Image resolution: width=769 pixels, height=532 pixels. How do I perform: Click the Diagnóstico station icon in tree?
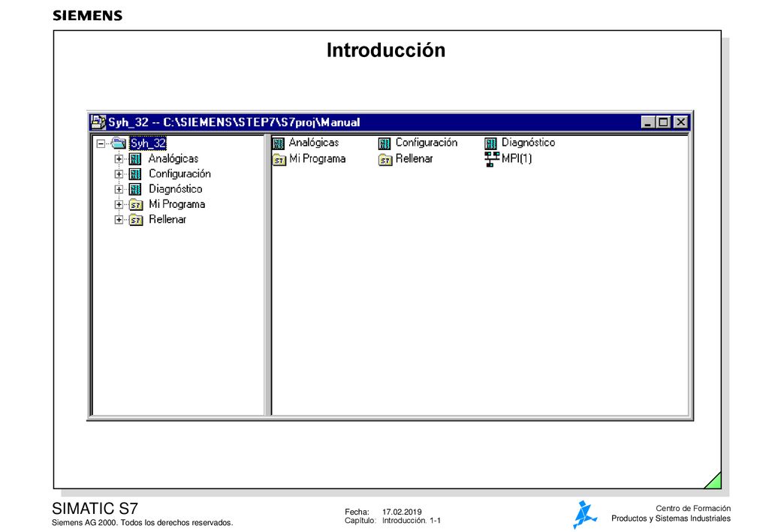tap(135, 189)
